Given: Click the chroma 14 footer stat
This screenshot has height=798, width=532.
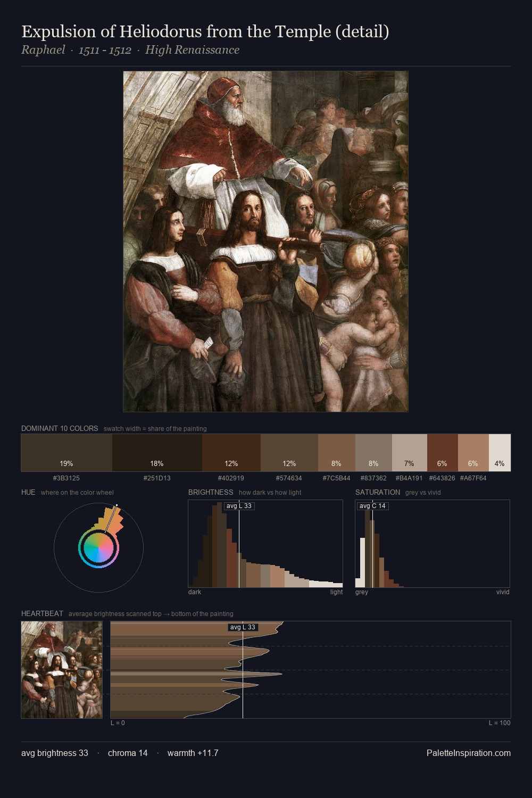Looking at the screenshot, I should [x=128, y=753].
